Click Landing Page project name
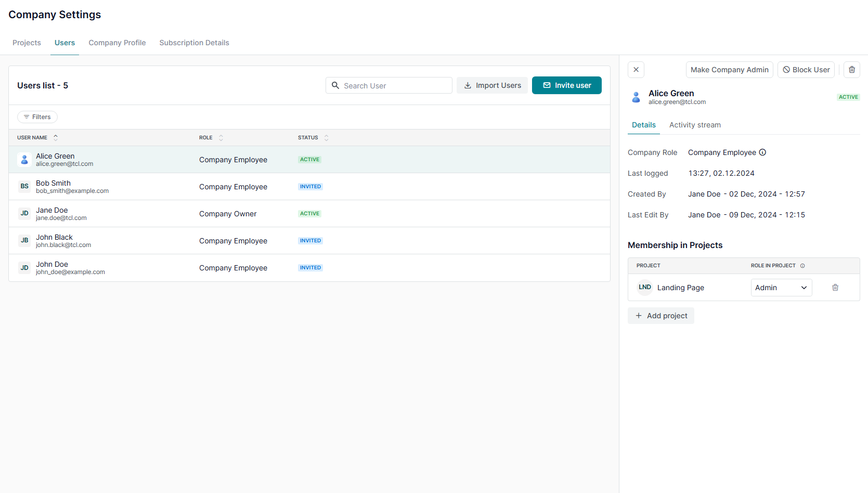The image size is (868, 493). point(680,288)
